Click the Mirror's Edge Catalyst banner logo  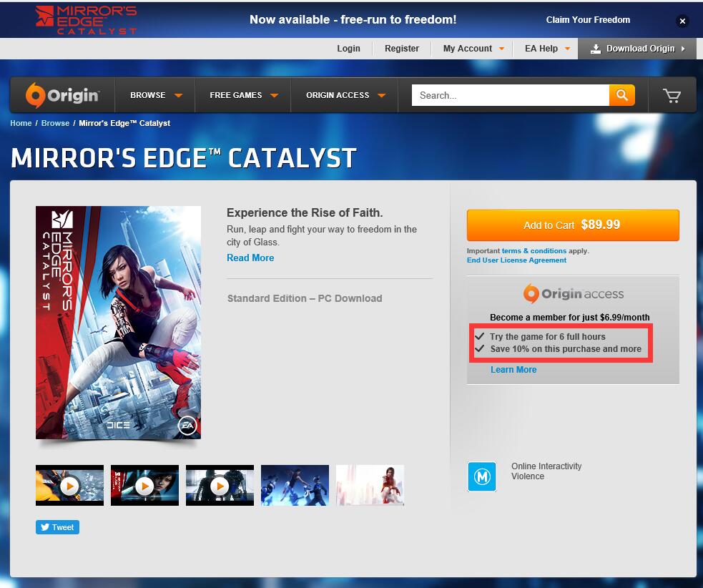coord(86,20)
